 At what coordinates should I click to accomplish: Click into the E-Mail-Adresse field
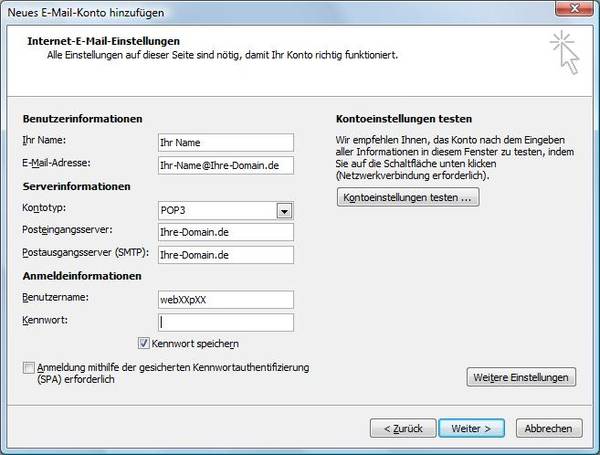(225, 165)
